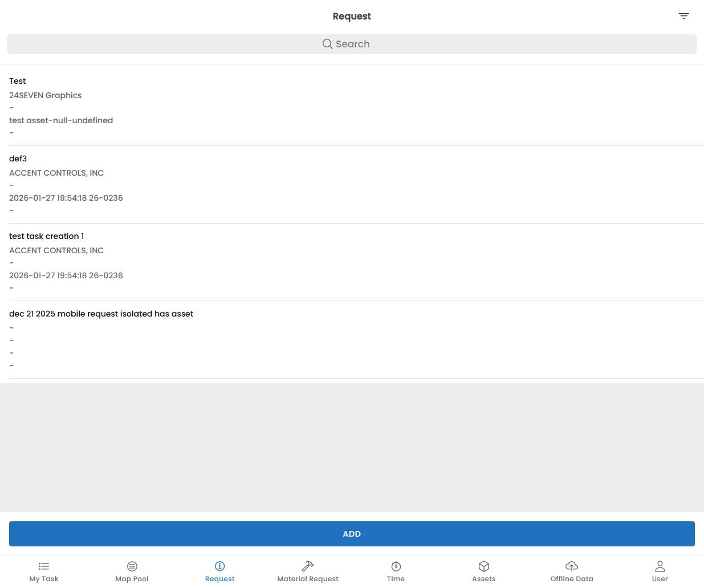Open Material Request hammer icon
Image resolution: width=704 pixels, height=588 pixels.
tap(308, 566)
